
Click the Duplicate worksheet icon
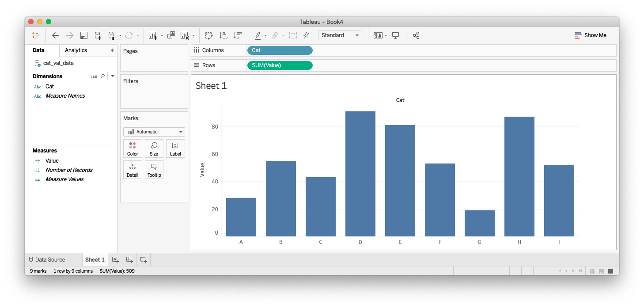pyautogui.click(x=171, y=35)
